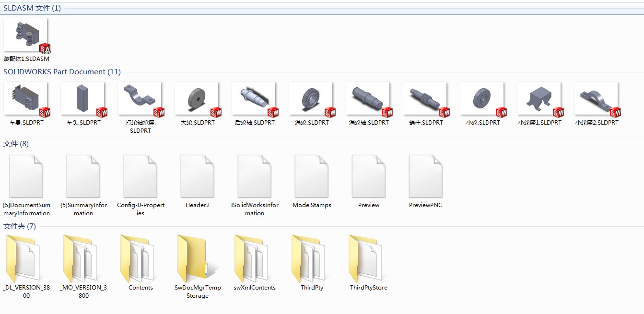Image resolution: width=644 pixels, height=314 pixels.
Task: Select the Preview file icon
Action: coord(369,176)
